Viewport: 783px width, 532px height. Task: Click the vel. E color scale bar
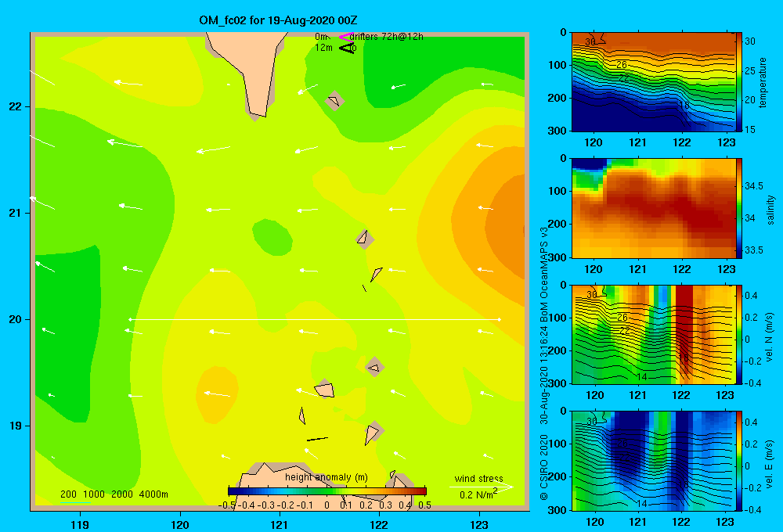[738, 461]
